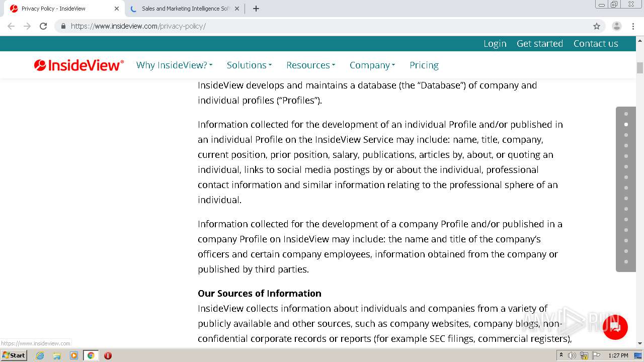
Task: Show hidden tray icons arrow
Action: (x=561, y=355)
